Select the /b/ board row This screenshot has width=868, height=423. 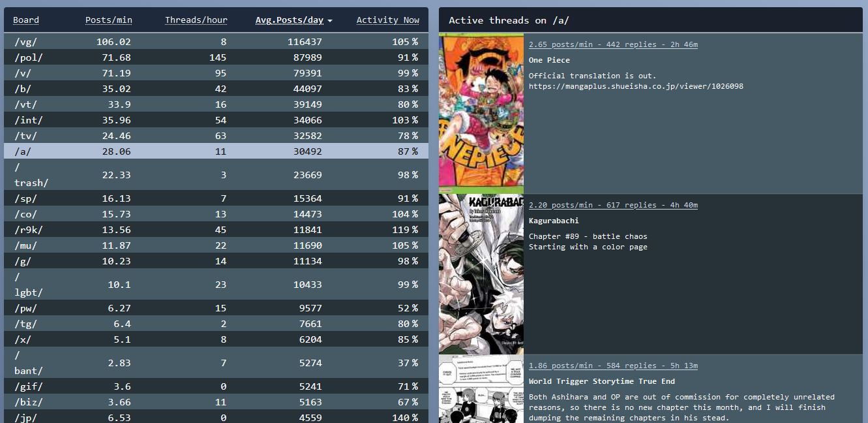point(217,88)
